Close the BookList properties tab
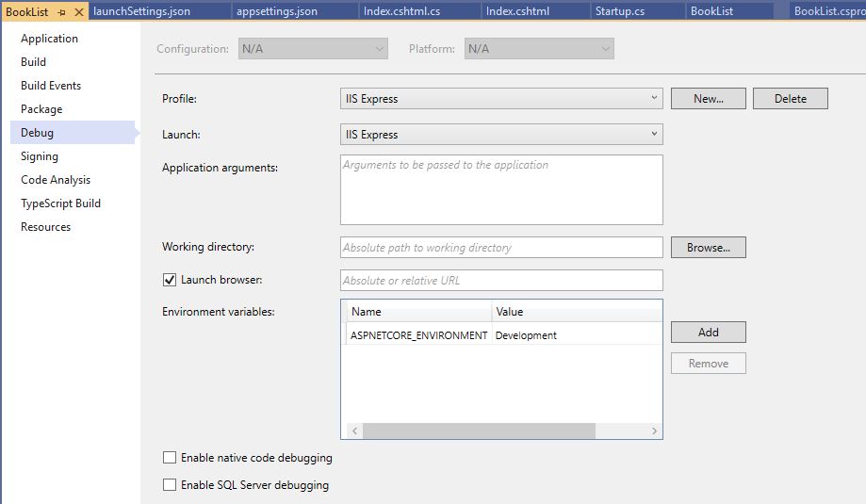Viewport: 866px width, 504px height. pyautogui.click(x=79, y=11)
